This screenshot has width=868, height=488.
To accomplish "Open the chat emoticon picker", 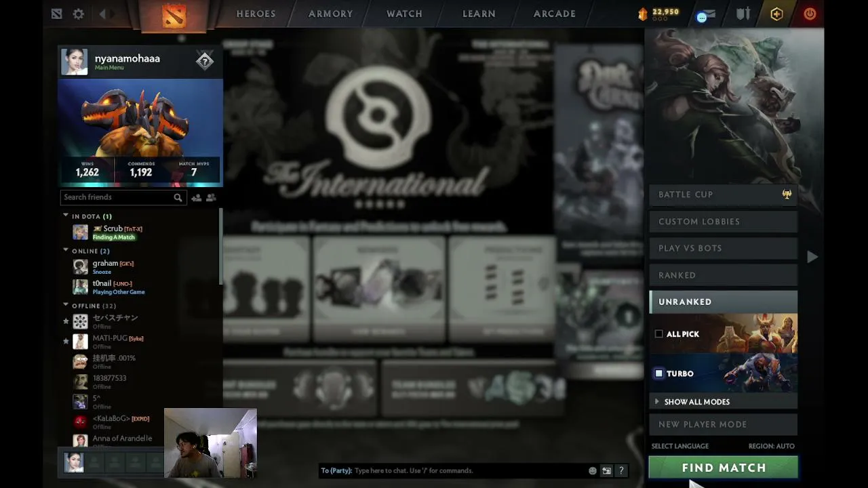I will coord(593,470).
